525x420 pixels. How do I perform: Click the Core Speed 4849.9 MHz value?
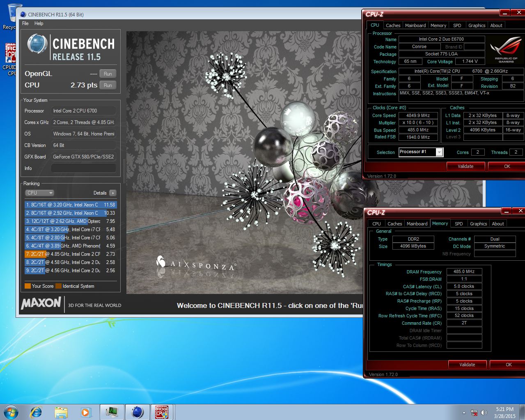pyautogui.click(x=418, y=116)
